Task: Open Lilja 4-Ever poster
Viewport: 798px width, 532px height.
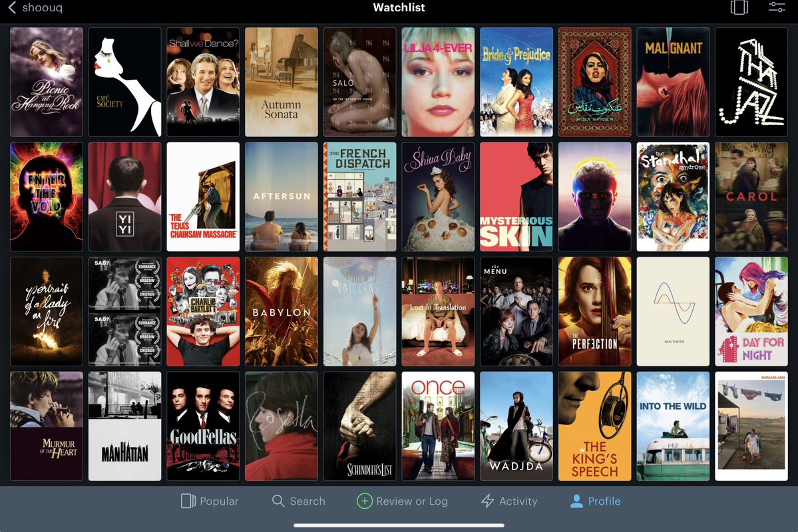Action: pos(438,82)
